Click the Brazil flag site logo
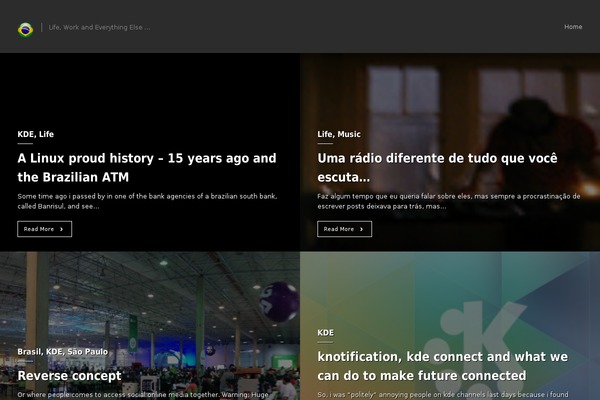 (26, 29)
